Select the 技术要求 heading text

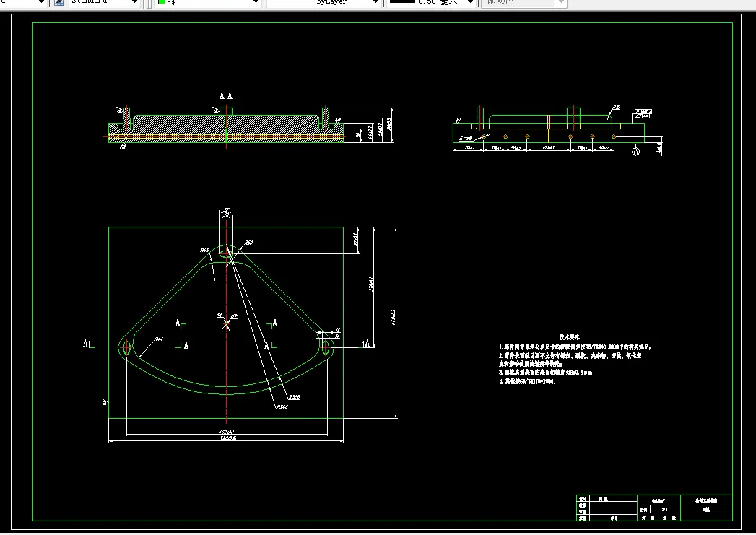coord(570,337)
